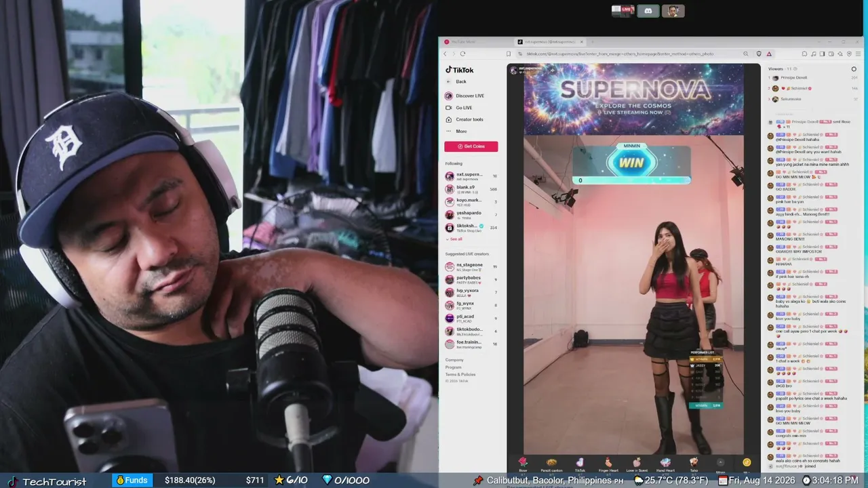Screen dimensions: 868x488
Task: Click the face avatar thumbnail at the top
Action: tap(673, 11)
